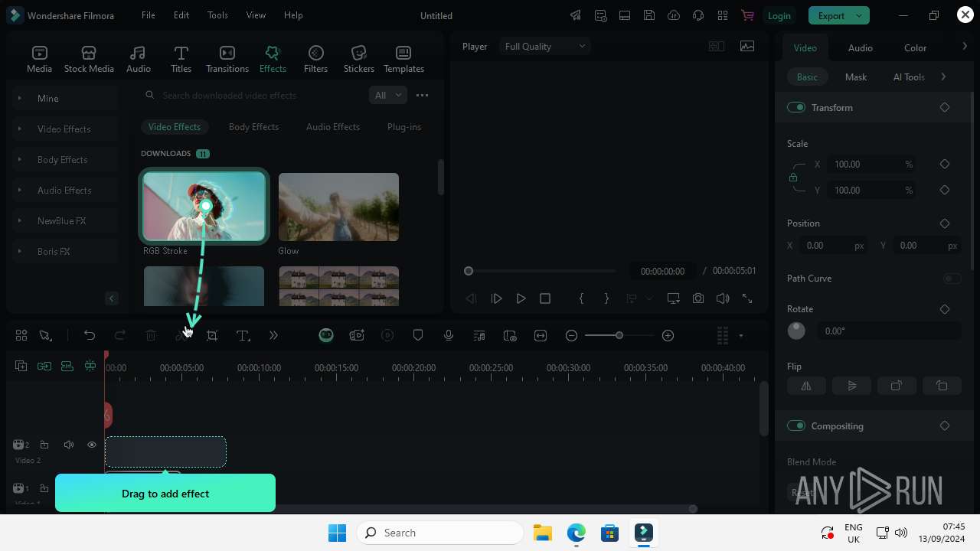
Task: Open the Stickers panel
Action: click(358, 59)
